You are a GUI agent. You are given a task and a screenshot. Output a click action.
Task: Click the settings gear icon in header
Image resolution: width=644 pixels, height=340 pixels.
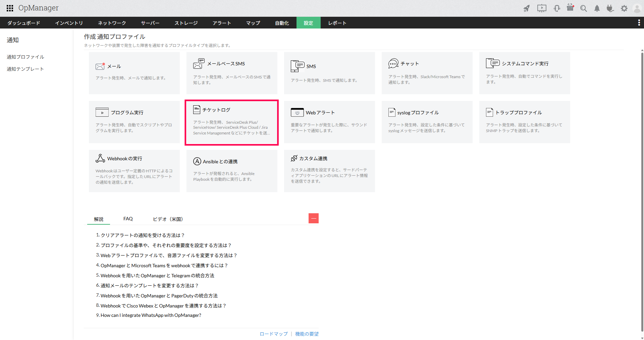(624, 8)
